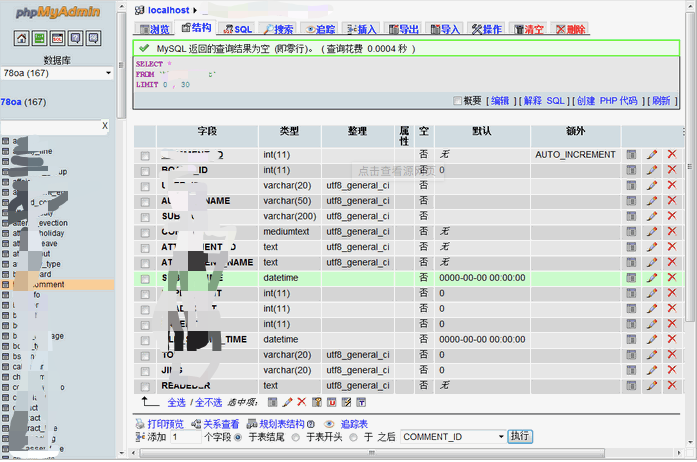Image resolution: width=697 pixels, height=462 pixels.
Task: Open the SQL query window icon
Action: click(57, 38)
